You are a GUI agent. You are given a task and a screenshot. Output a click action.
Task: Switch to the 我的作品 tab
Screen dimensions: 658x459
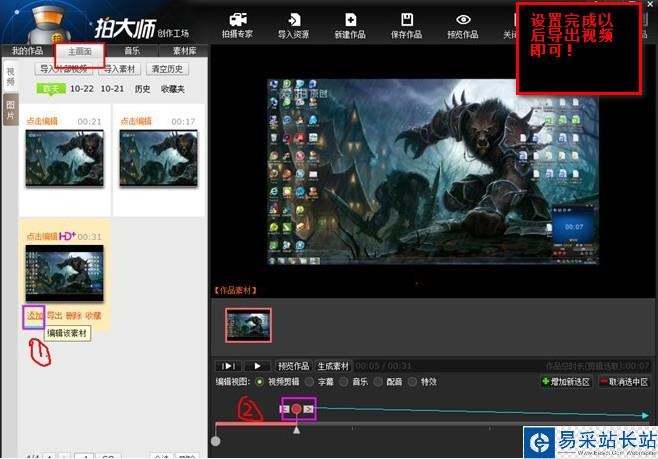click(x=28, y=51)
